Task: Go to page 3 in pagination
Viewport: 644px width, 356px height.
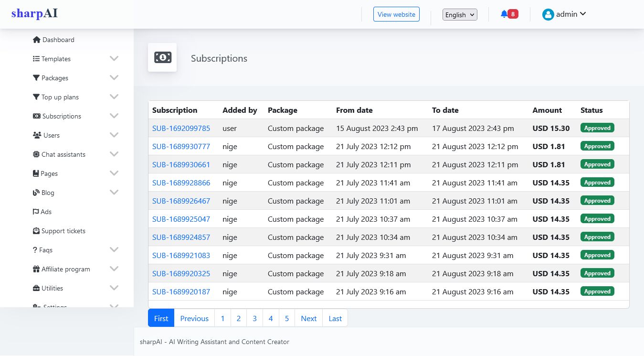Action: [254, 318]
